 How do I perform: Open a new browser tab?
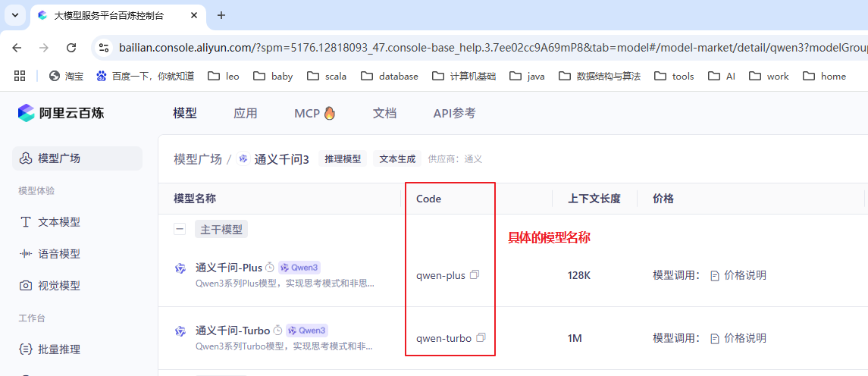(221, 15)
